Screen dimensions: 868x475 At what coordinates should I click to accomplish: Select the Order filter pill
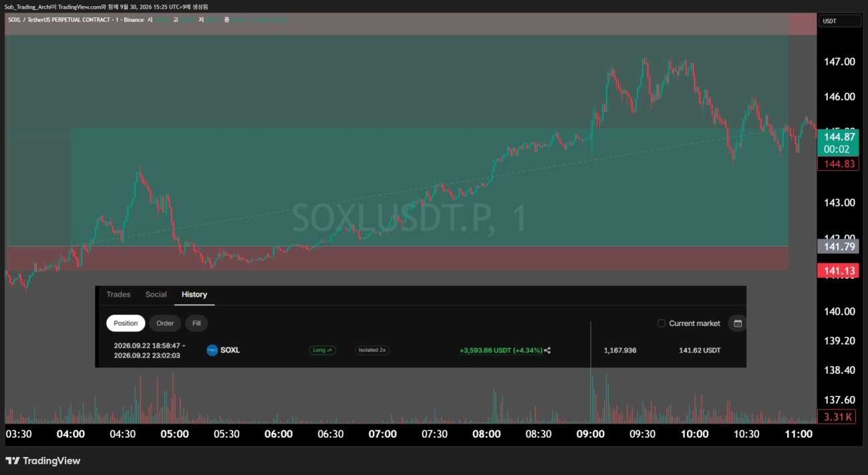165,323
